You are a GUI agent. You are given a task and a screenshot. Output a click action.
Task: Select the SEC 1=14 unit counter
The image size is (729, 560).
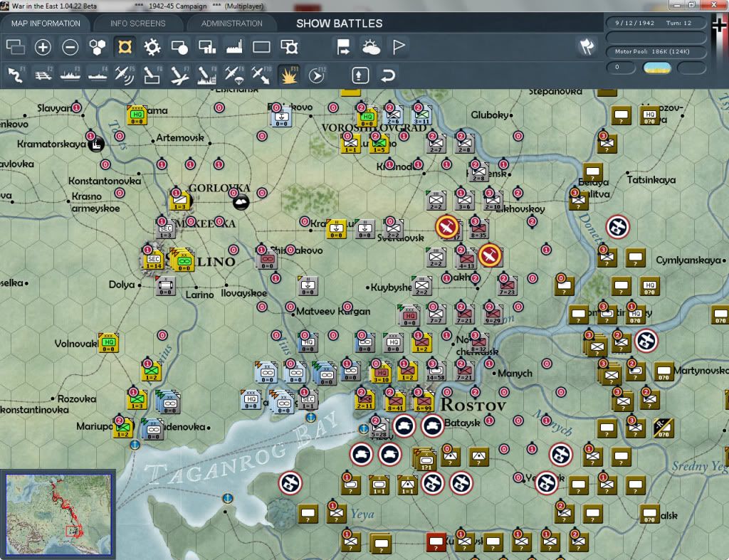(x=153, y=260)
